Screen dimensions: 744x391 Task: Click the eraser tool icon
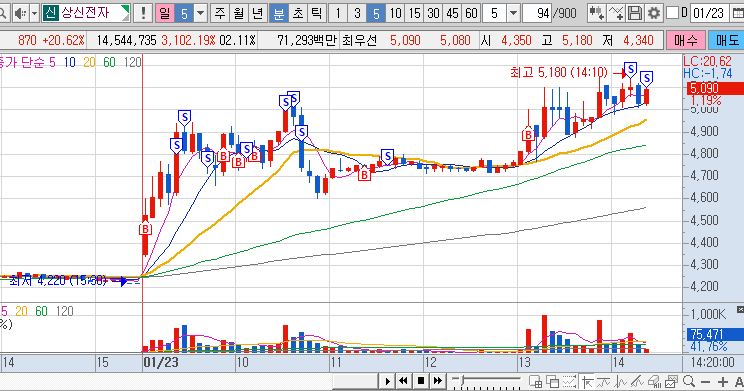pos(654,381)
